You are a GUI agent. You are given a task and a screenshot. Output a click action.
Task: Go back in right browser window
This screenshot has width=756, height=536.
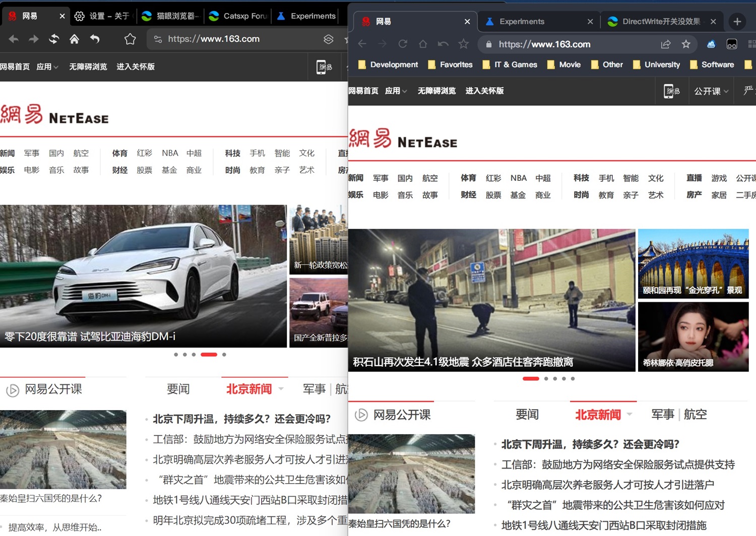(362, 44)
